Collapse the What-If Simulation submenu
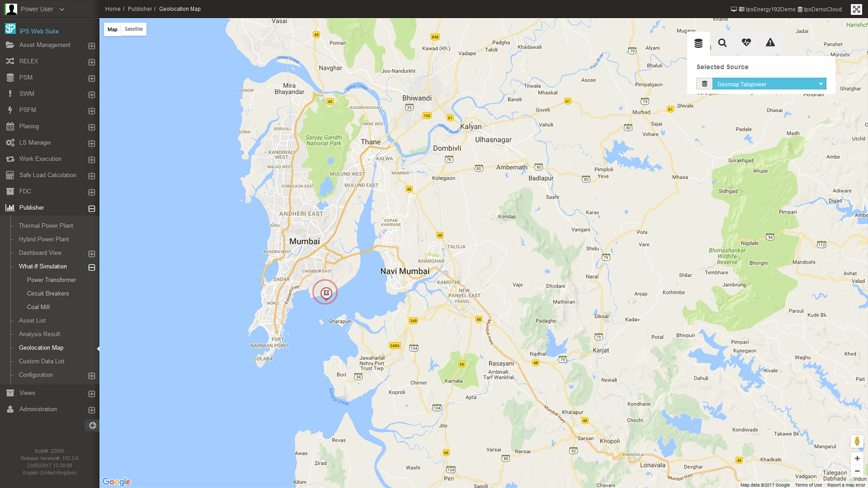The height and width of the screenshot is (488, 868). point(92,267)
